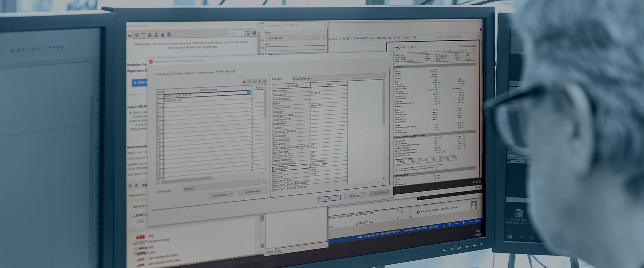This screenshot has height=268, width=644.
Task: Click the Windows Start button on the right monitor
Action: click(x=511, y=237)
